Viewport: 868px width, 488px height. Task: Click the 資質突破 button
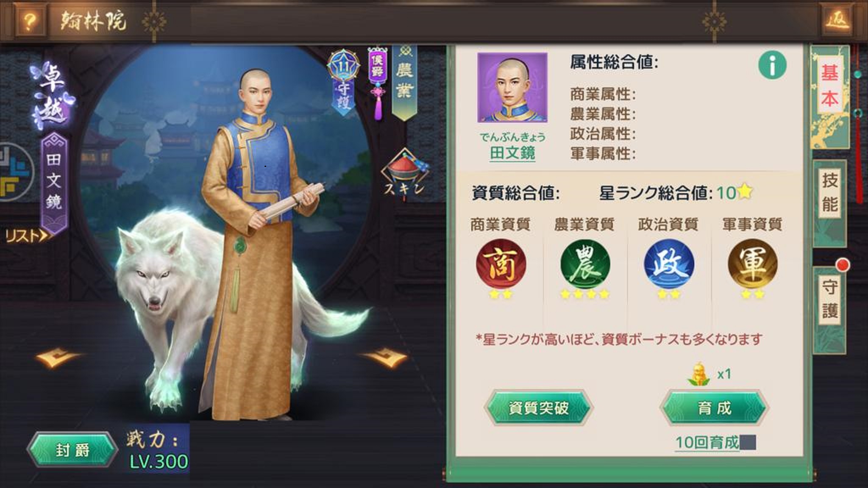[538, 408]
